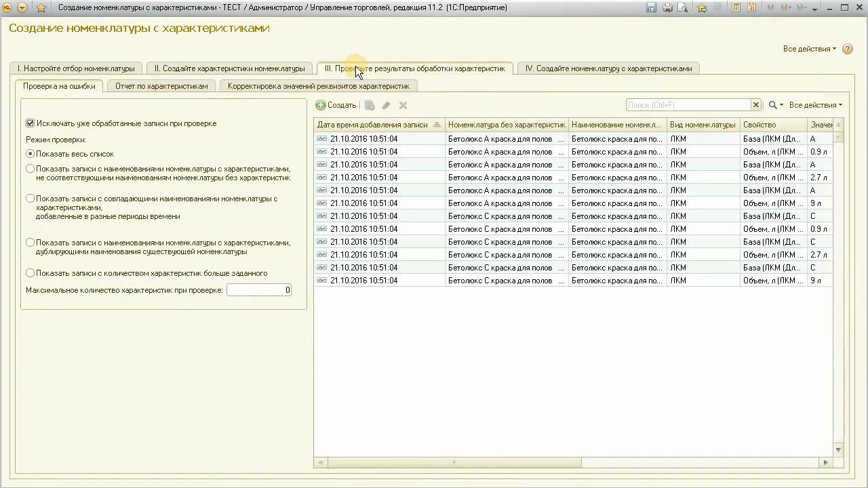Select 'Показать весь список' radio option
This screenshot has width=868, height=488.
pyautogui.click(x=30, y=154)
